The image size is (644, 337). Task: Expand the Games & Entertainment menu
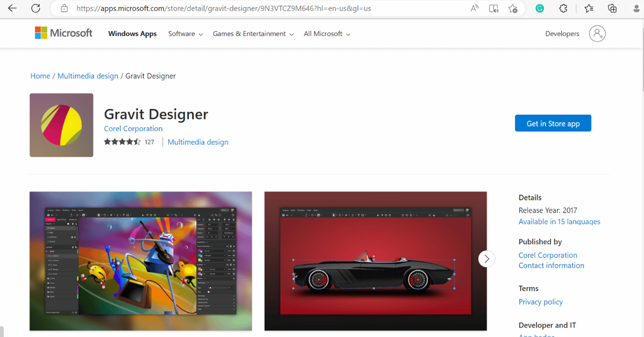click(x=253, y=34)
